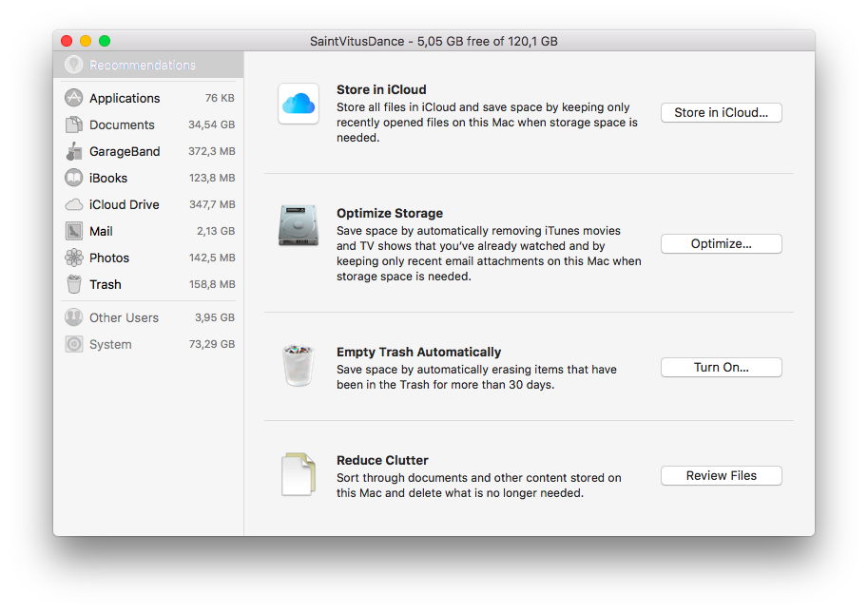This screenshot has width=868, height=612.
Task: Click the trash can icon for Empty Trash Automatically
Action: (298, 365)
